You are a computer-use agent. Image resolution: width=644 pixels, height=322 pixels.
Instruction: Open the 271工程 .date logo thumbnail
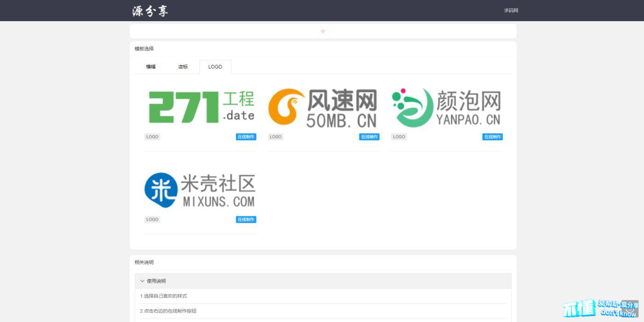[201, 107]
